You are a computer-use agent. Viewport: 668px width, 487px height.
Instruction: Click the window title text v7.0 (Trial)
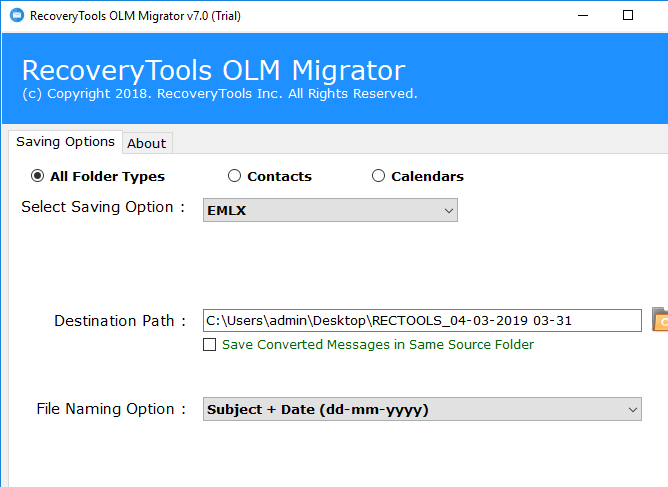(x=135, y=16)
